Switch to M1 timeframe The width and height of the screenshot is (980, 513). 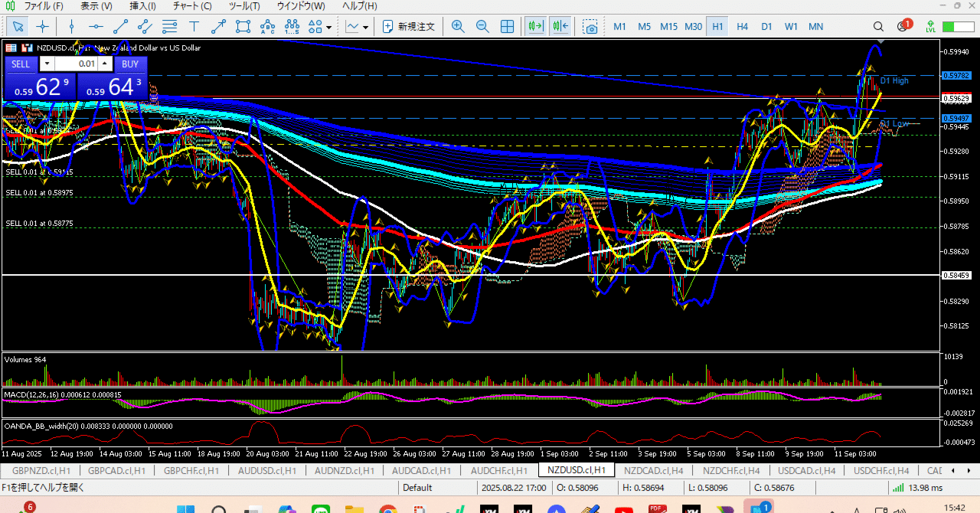pyautogui.click(x=619, y=26)
